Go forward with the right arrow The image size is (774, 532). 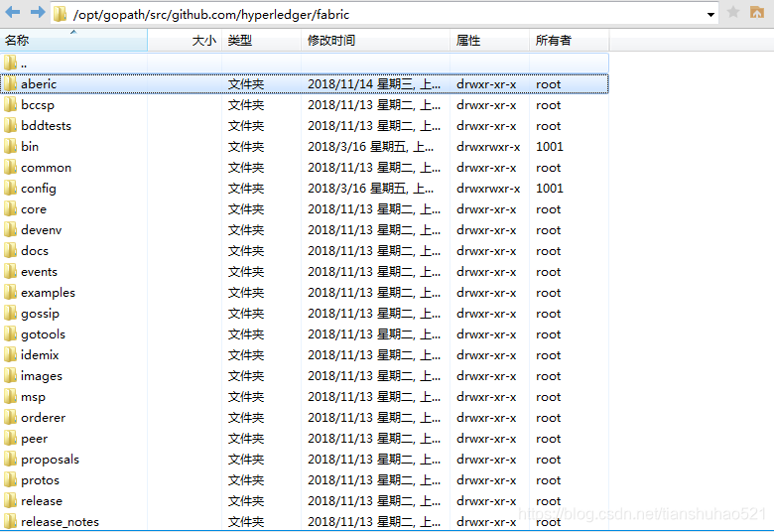click(x=38, y=12)
